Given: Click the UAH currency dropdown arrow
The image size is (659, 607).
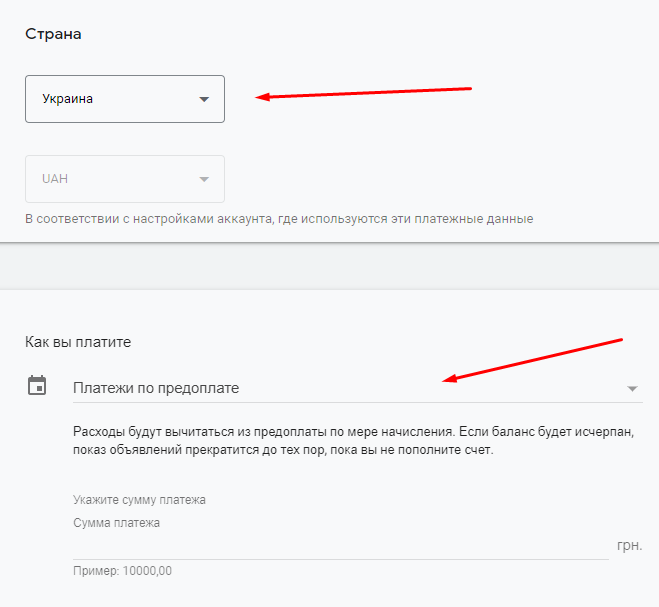Looking at the screenshot, I should click(x=204, y=179).
